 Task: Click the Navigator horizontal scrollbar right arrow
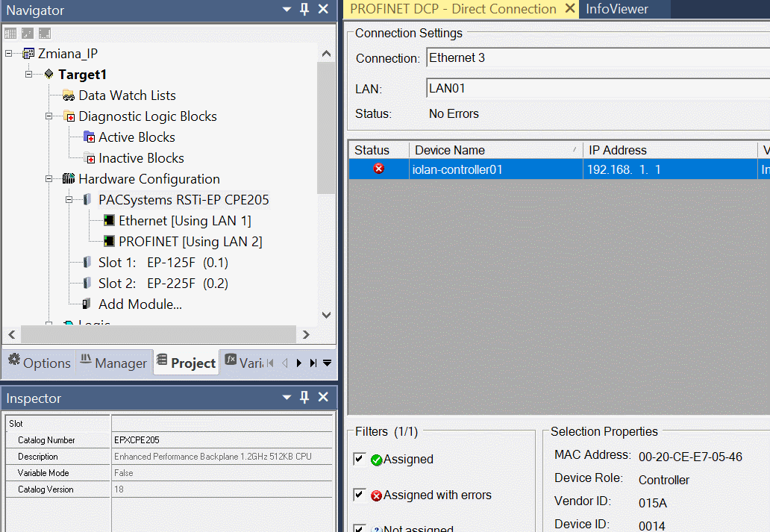point(307,334)
